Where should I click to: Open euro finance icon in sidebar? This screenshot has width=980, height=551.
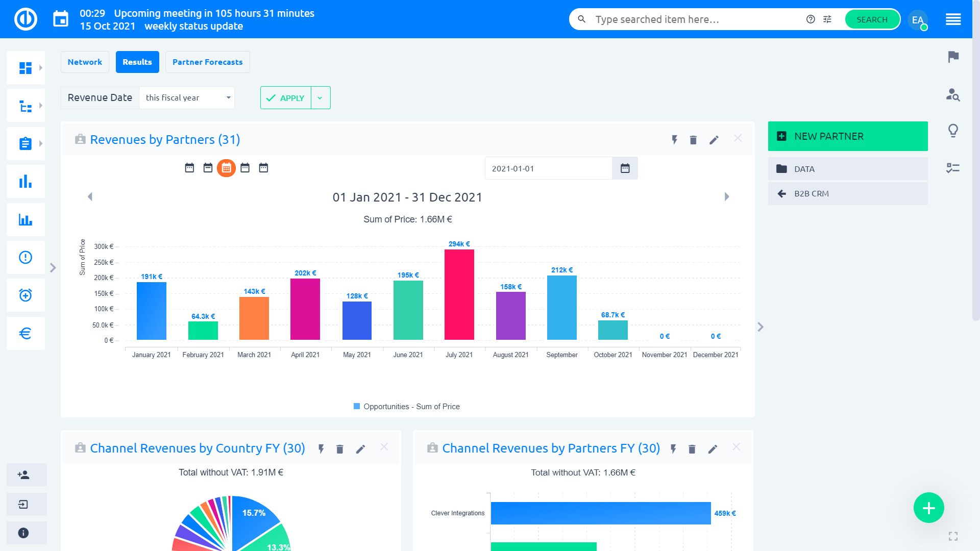click(26, 333)
